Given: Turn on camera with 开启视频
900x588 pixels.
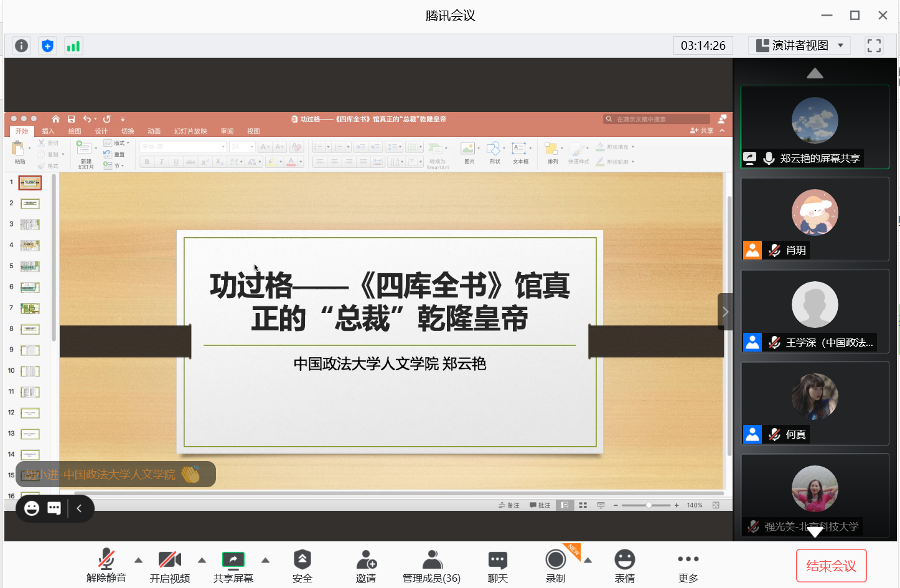Looking at the screenshot, I should 169,566.
